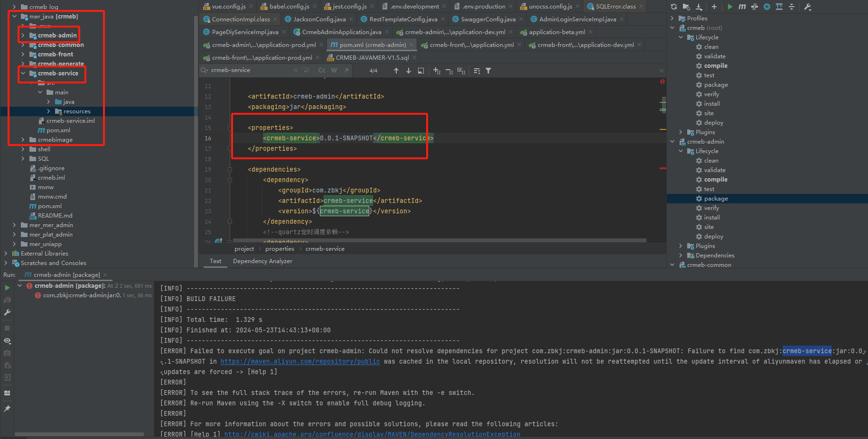Select crmeb-admin package lifecycle goal
Viewport: 868px width, 439px height.
[x=716, y=199]
